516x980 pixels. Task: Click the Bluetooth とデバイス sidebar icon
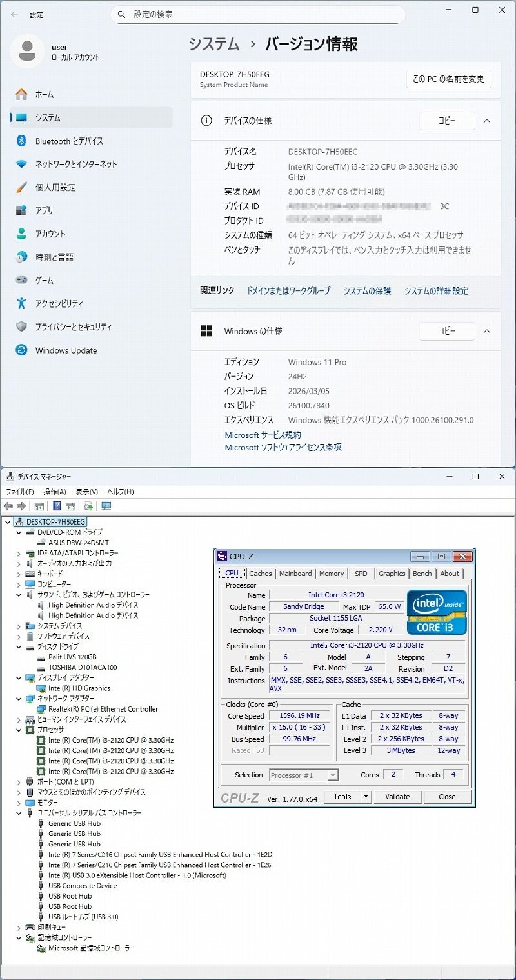[21, 141]
